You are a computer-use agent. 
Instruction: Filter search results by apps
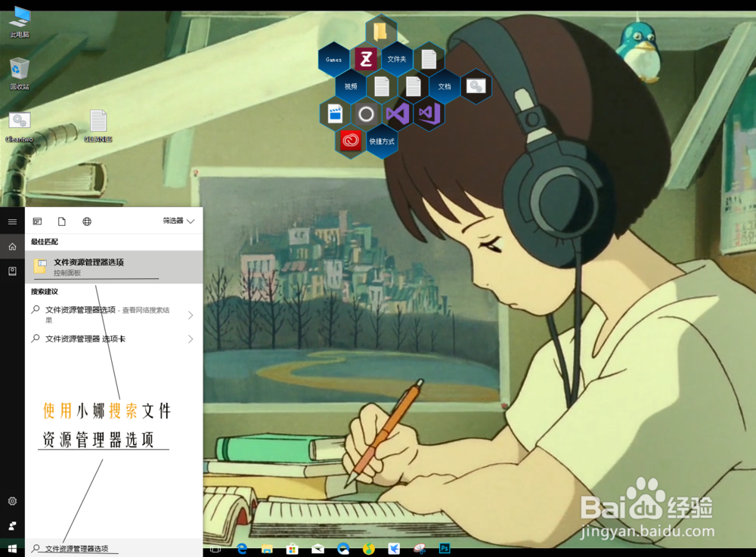37,221
